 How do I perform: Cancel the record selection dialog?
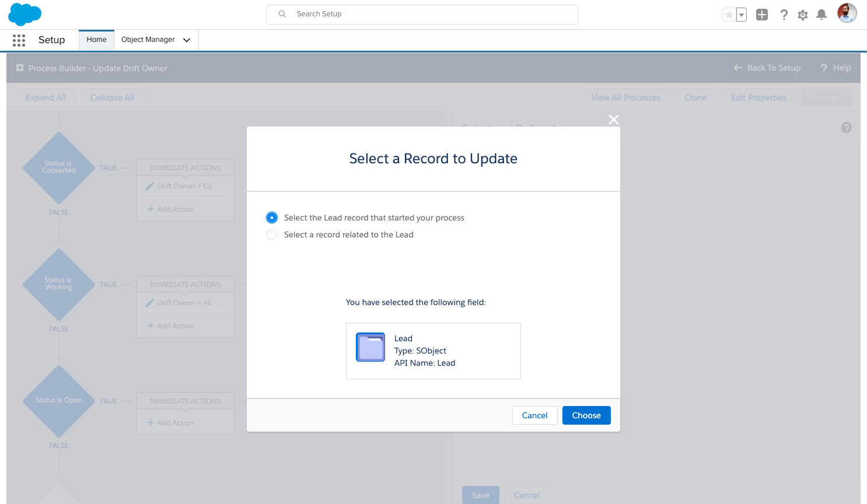[x=534, y=415]
